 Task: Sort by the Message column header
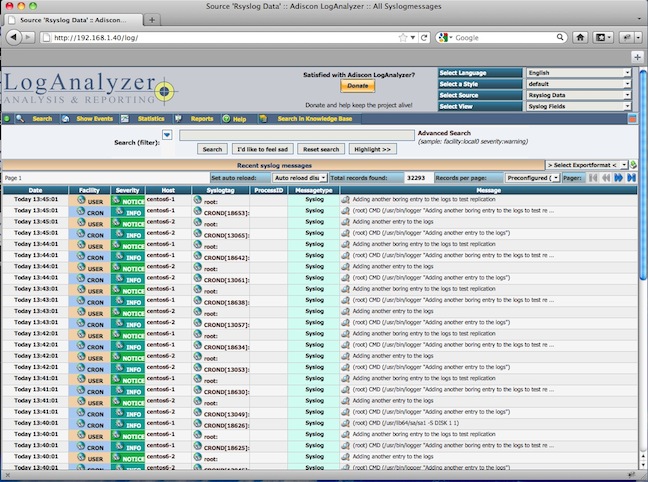488,190
